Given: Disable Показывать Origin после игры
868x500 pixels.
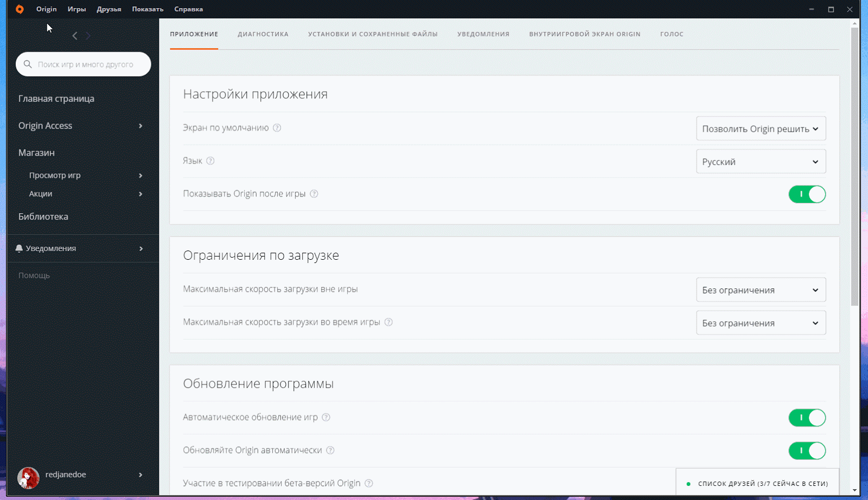Looking at the screenshot, I should (807, 194).
